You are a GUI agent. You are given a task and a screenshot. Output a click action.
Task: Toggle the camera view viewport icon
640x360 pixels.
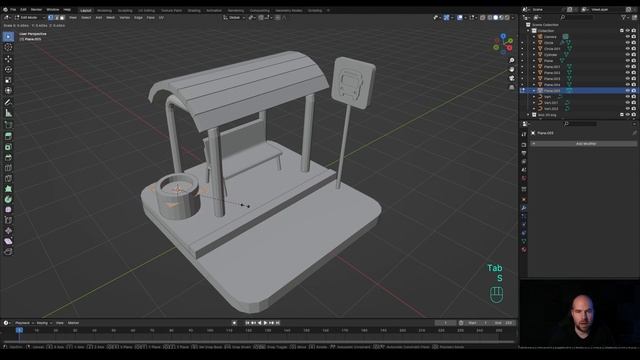coord(511,78)
